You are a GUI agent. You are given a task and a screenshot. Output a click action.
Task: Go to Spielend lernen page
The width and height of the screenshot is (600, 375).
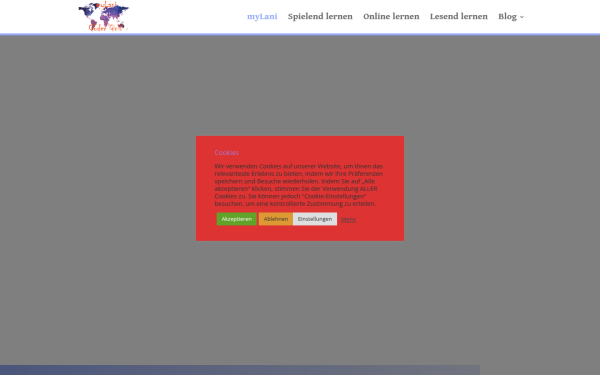pos(320,16)
